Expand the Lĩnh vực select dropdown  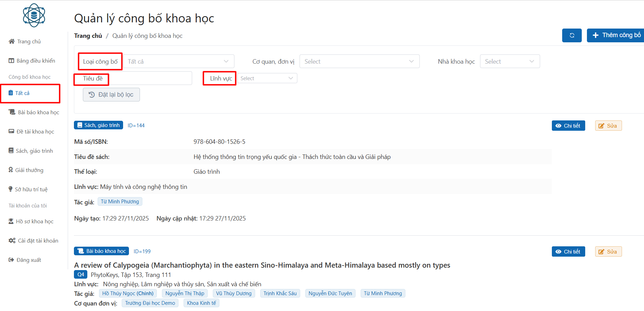[x=267, y=78]
